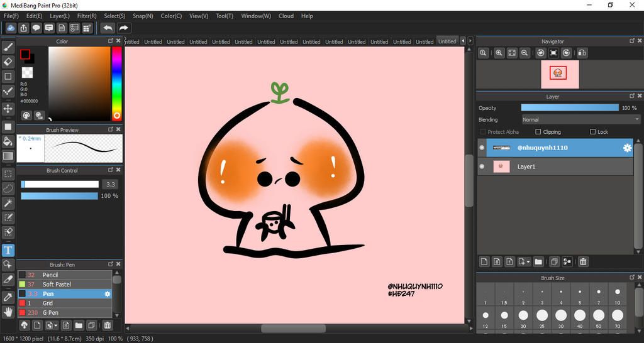
Task: Select the transparent color swatch
Action: (27, 73)
